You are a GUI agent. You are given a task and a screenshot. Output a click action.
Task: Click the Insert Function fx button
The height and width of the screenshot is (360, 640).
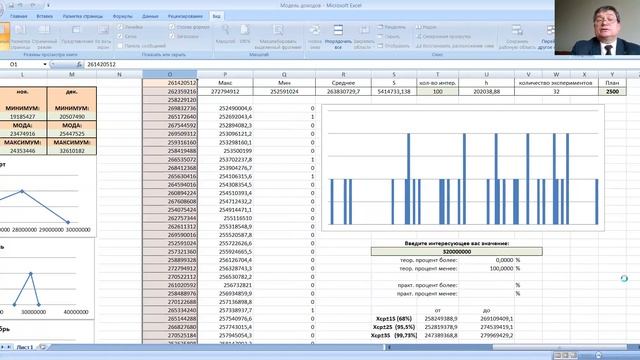click(x=79, y=64)
